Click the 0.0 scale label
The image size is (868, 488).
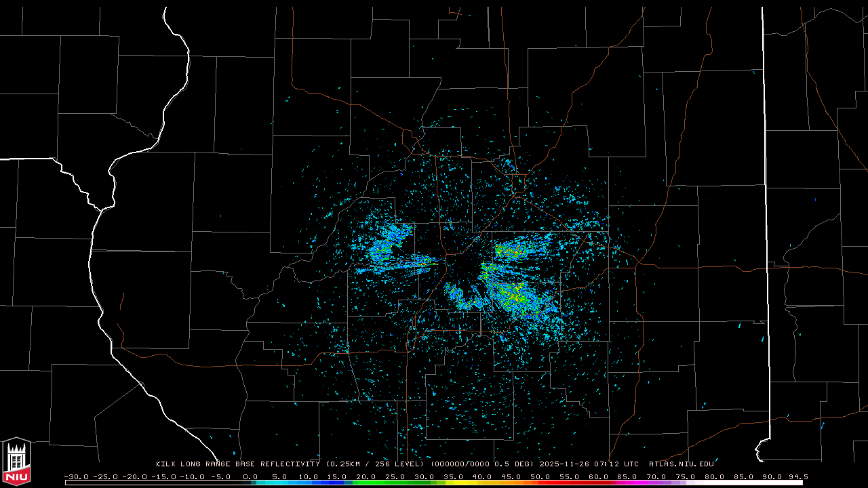tap(250, 477)
